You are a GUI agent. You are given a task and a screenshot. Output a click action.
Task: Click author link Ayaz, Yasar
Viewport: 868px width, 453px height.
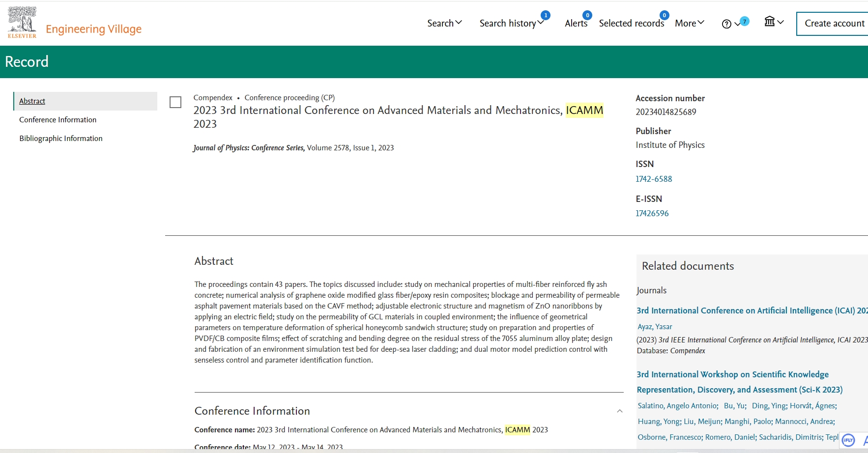(655, 327)
